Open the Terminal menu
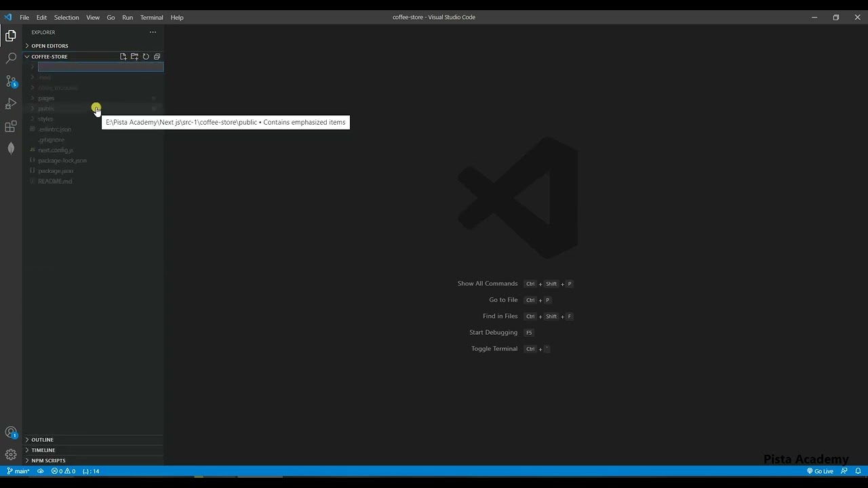Viewport: 868px width, 488px height. click(x=152, y=18)
